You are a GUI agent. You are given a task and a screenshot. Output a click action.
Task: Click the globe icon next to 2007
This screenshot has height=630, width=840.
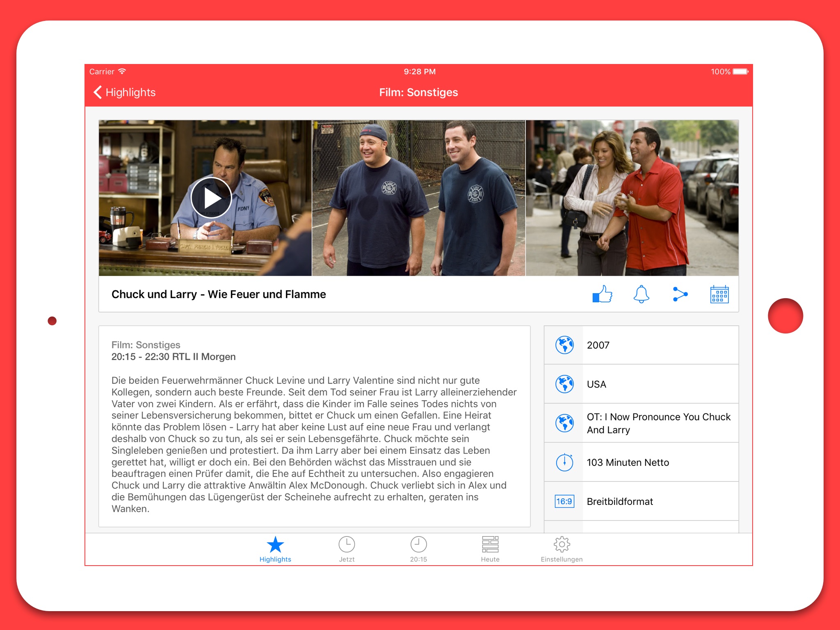566,345
